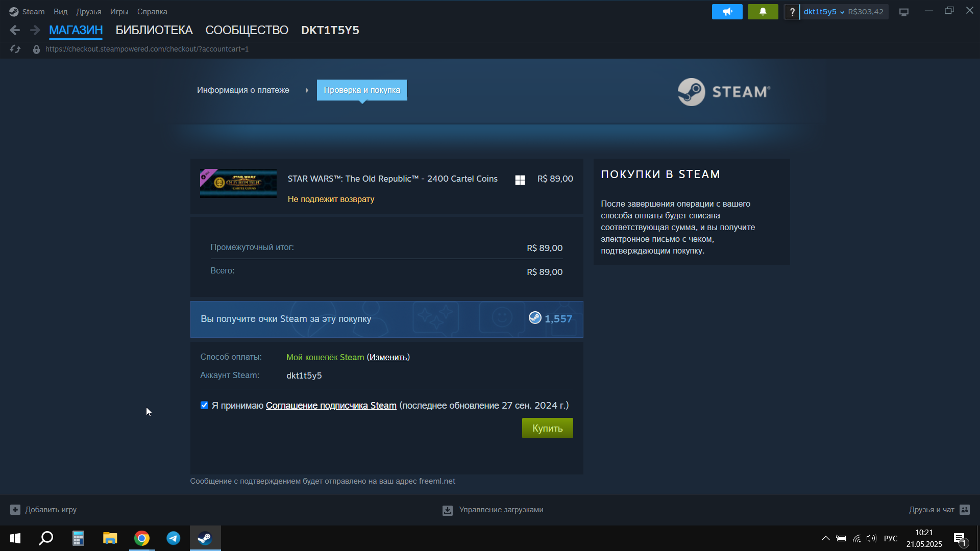980x551 pixels.
Task: Open the downloads manager icon
Action: (448, 510)
